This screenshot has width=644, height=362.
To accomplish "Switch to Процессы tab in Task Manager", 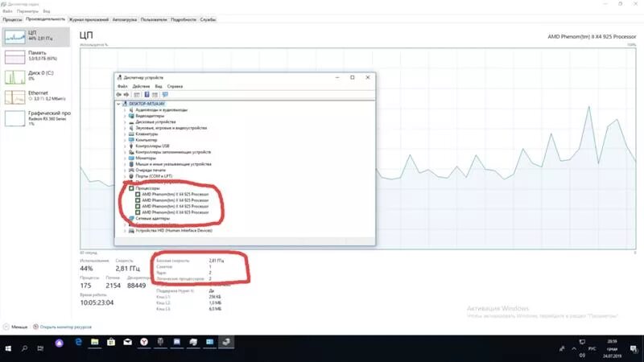I will click(x=12, y=19).
